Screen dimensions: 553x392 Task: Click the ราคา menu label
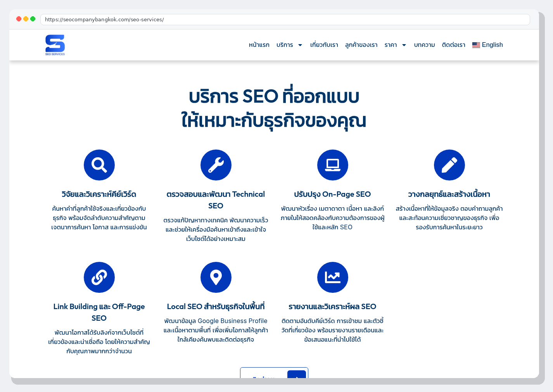coord(391,45)
